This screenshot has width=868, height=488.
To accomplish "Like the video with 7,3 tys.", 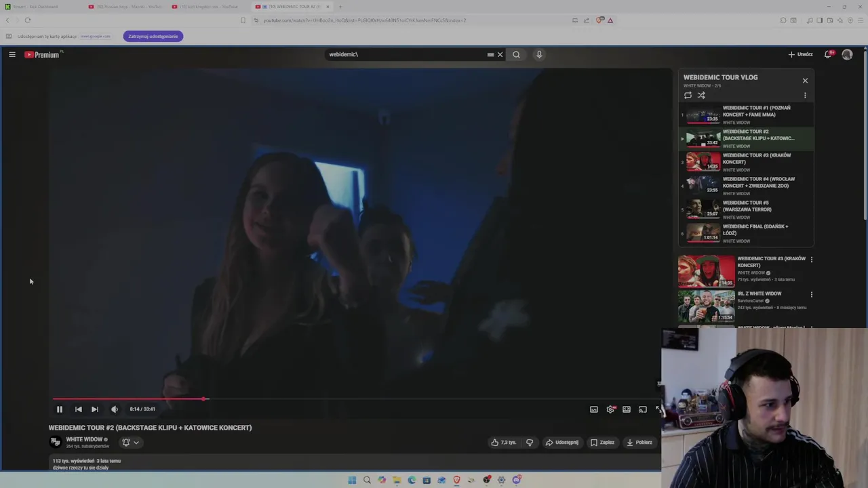I will [503, 442].
